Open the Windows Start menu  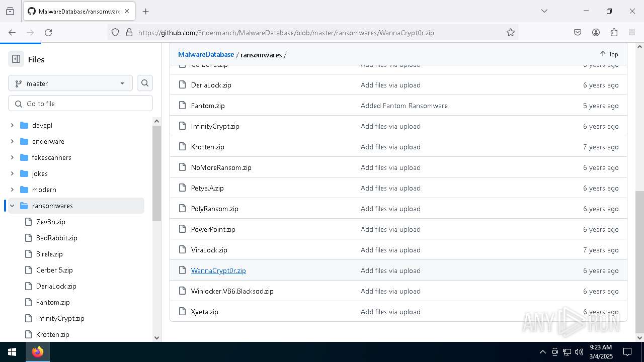(12, 352)
